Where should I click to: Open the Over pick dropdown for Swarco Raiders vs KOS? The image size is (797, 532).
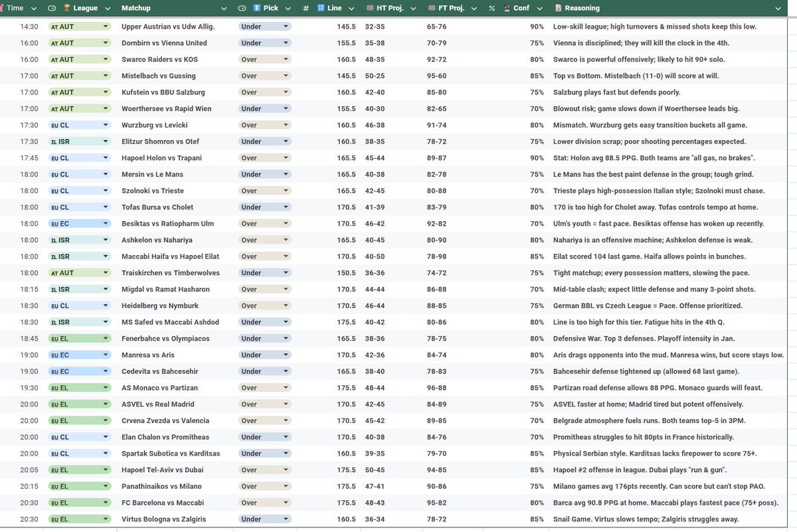pos(286,59)
